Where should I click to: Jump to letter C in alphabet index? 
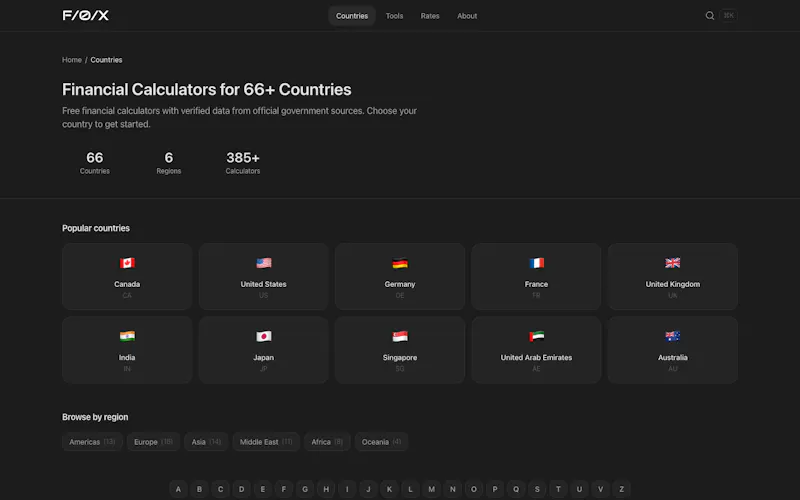220,489
